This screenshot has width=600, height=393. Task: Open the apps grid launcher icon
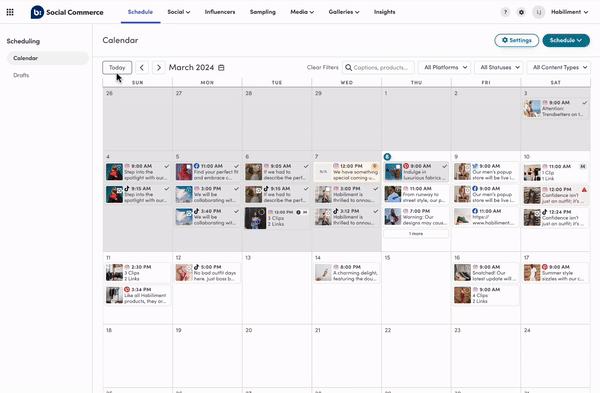pyautogui.click(x=10, y=12)
